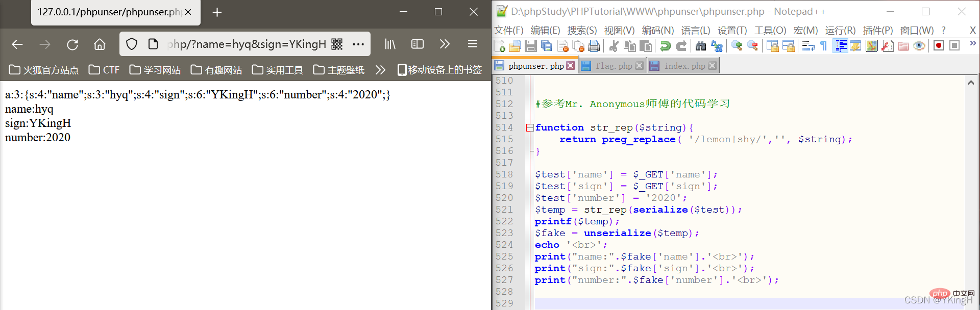
Task: Start macro recording with red dot icon
Action: click(938, 46)
